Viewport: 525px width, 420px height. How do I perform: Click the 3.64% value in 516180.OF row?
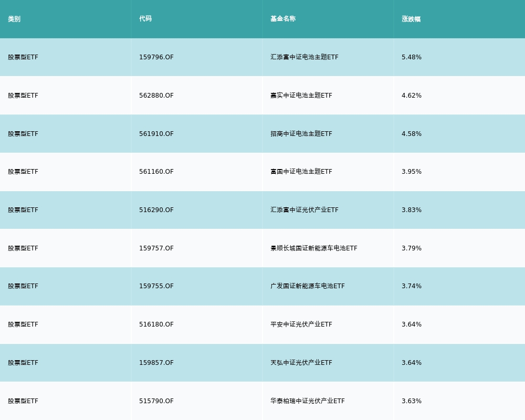(412, 324)
